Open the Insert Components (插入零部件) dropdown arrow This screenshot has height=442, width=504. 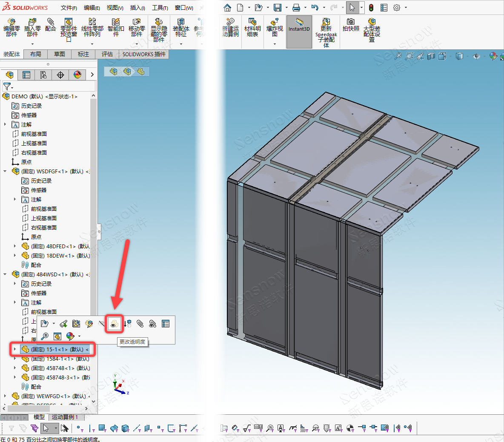[x=32, y=44]
